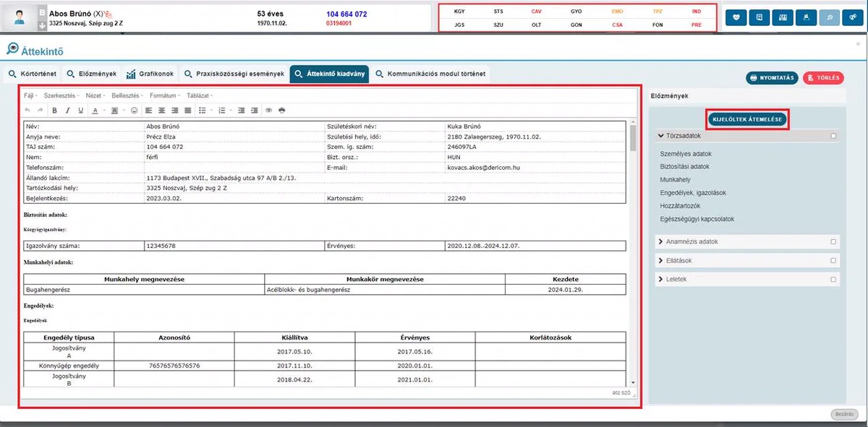Open the Fájl menu
868x427 pixels.
pos(30,95)
